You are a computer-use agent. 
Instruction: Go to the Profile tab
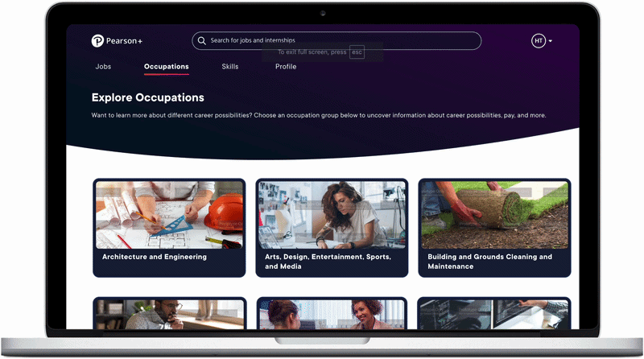pyautogui.click(x=286, y=67)
